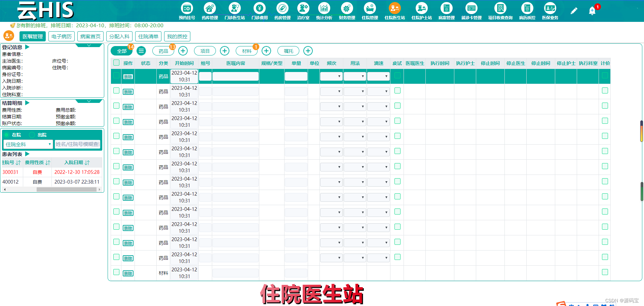The image size is (644, 306).
Task: Click the 嘱托 filter button
Action: coord(288,51)
